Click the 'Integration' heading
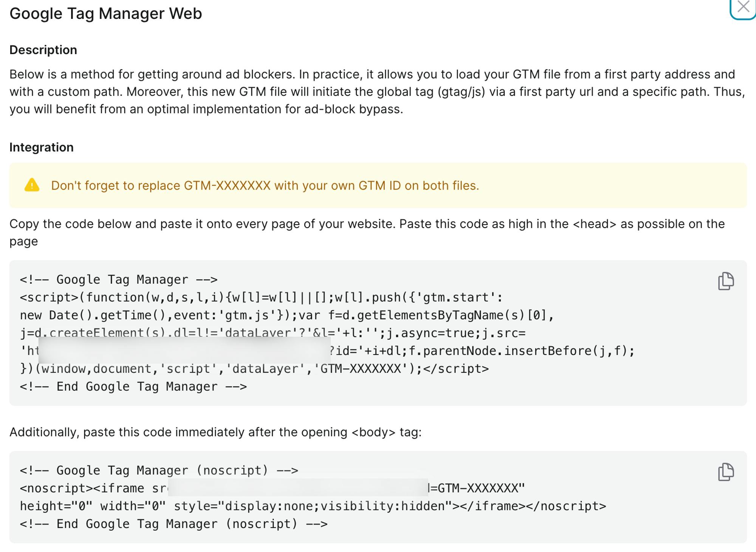 42,147
